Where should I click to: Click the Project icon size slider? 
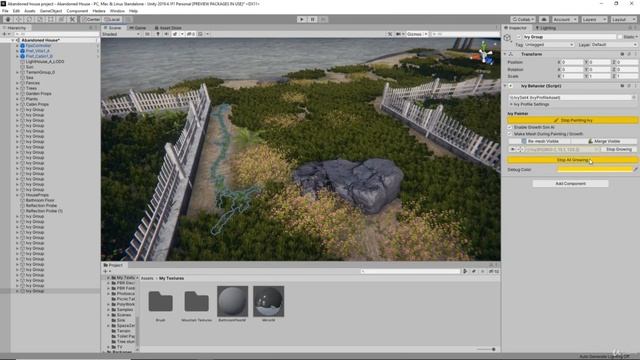486,349
